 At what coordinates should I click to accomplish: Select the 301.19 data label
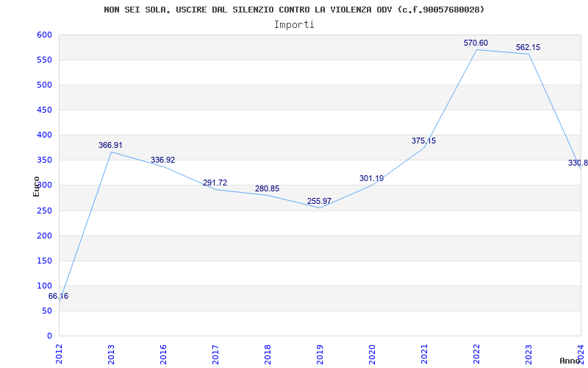(x=371, y=178)
